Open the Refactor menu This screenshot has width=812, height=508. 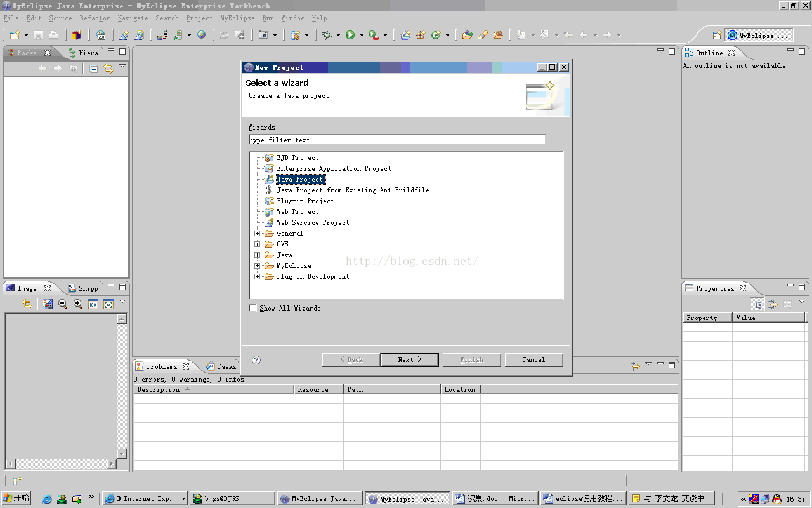95,18
